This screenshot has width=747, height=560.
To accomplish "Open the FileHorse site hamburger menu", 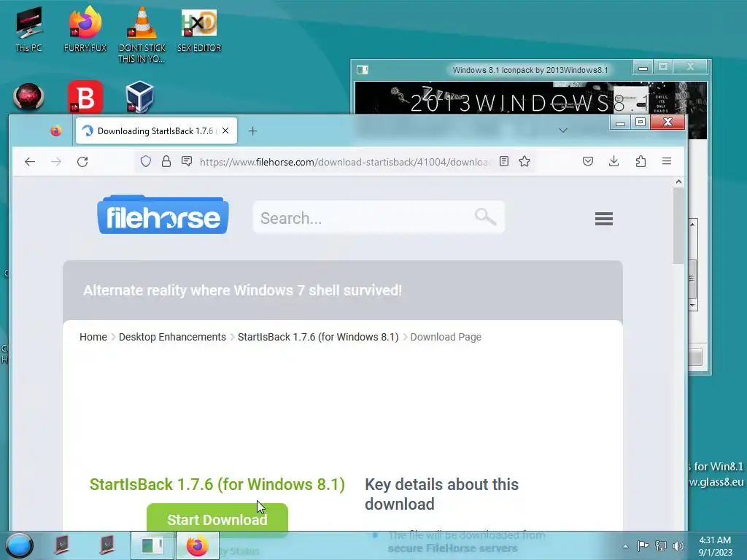I will pos(603,219).
